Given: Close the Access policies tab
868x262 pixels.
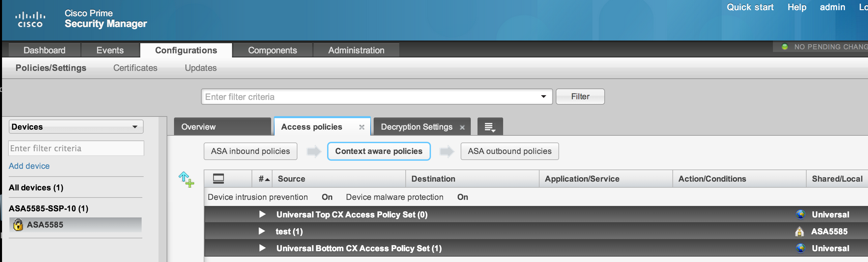Looking at the screenshot, I should [x=361, y=127].
